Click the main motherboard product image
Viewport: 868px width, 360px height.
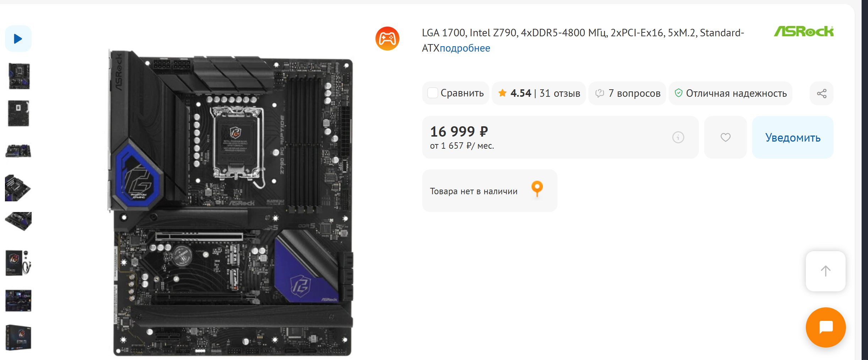point(231,203)
